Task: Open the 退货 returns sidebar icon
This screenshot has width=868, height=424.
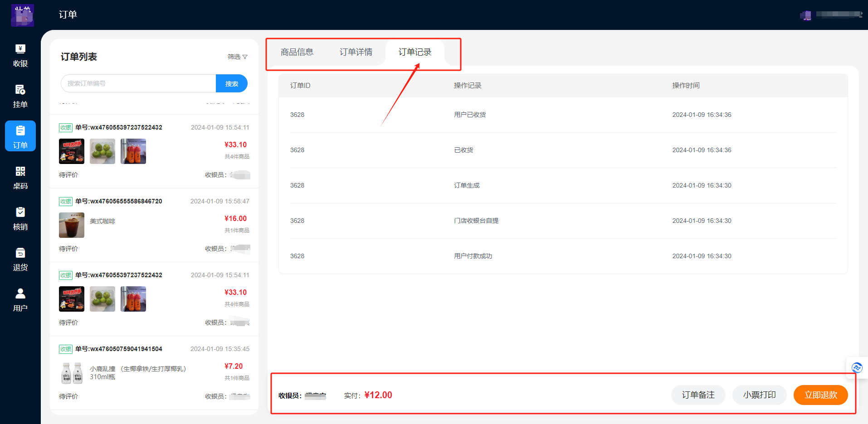Action: 20,259
